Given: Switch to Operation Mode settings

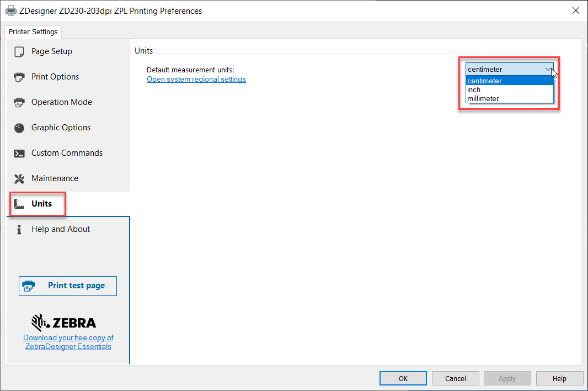Looking at the screenshot, I should [x=68, y=102].
